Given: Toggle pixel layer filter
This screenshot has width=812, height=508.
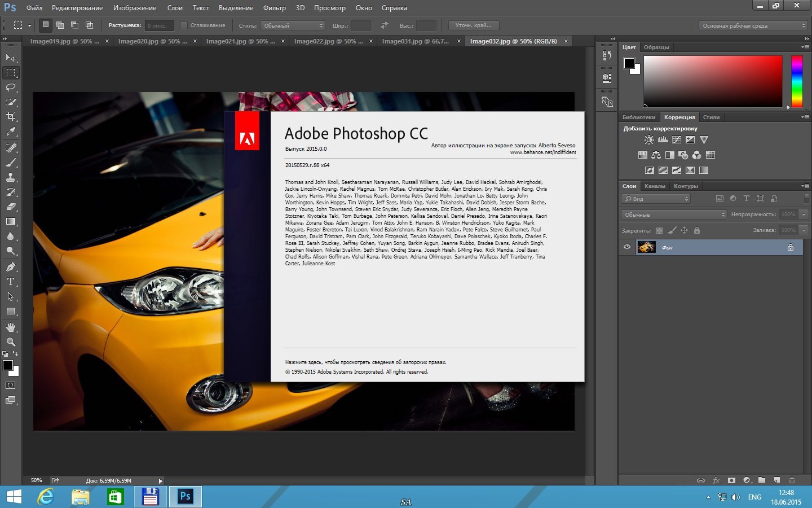Looking at the screenshot, I should 720,199.
